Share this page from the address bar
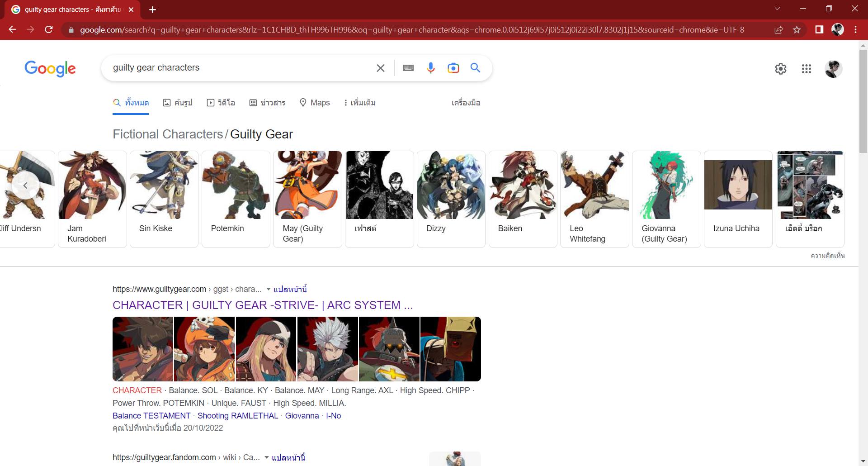Screen dimensions: 868x466 click(778, 30)
